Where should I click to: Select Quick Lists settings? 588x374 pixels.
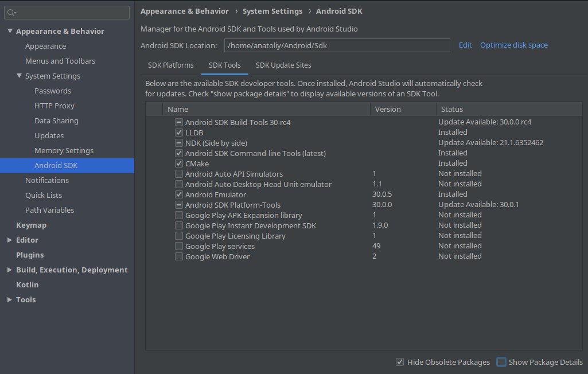pyautogui.click(x=44, y=195)
